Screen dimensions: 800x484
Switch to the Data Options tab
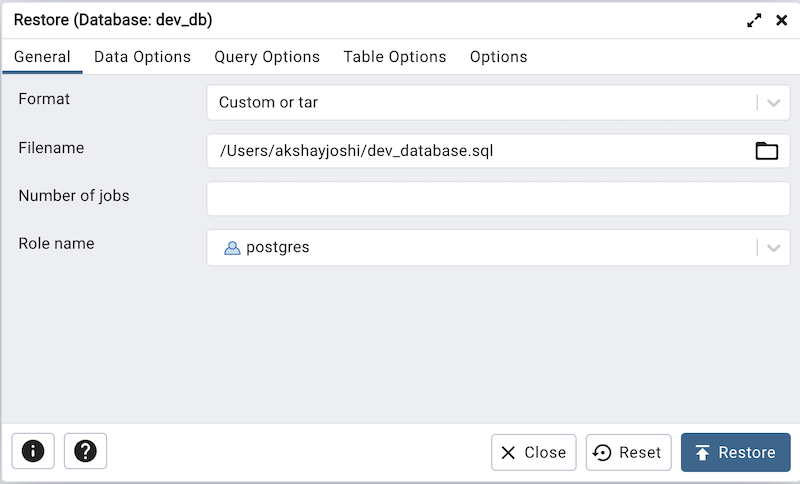142,57
